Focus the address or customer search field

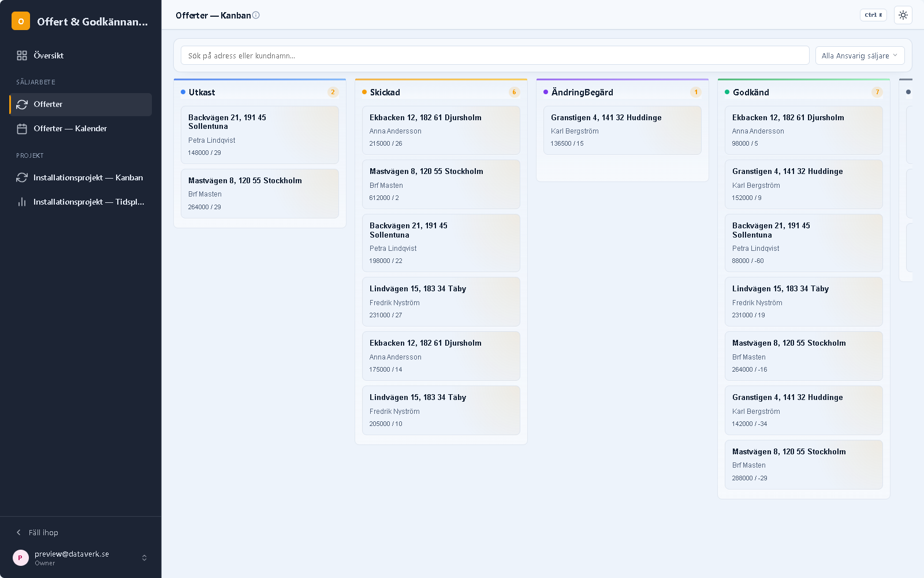(495, 55)
